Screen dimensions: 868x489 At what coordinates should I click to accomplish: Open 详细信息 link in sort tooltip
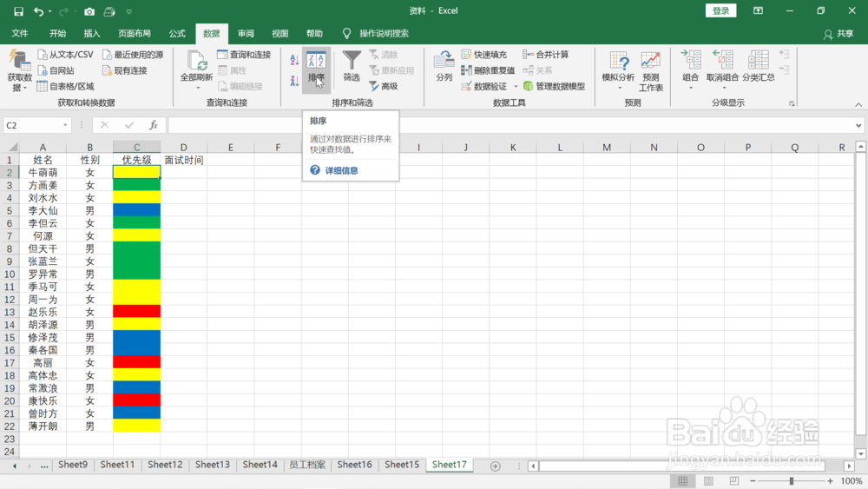pyautogui.click(x=341, y=170)
